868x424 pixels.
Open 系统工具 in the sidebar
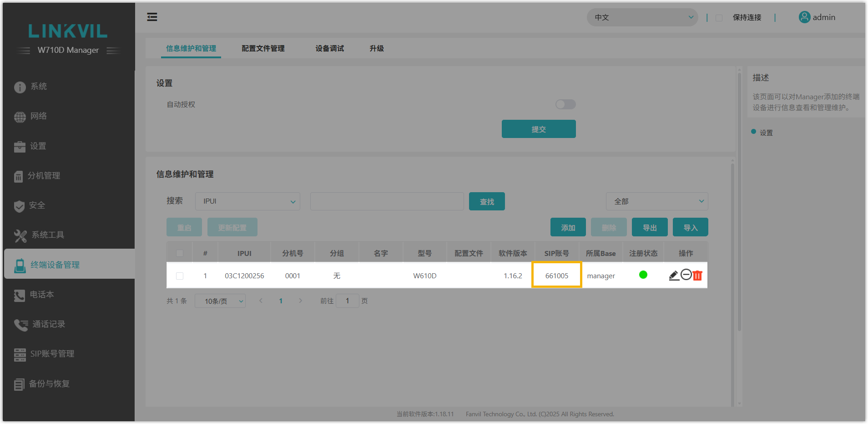tap(47, 235)
